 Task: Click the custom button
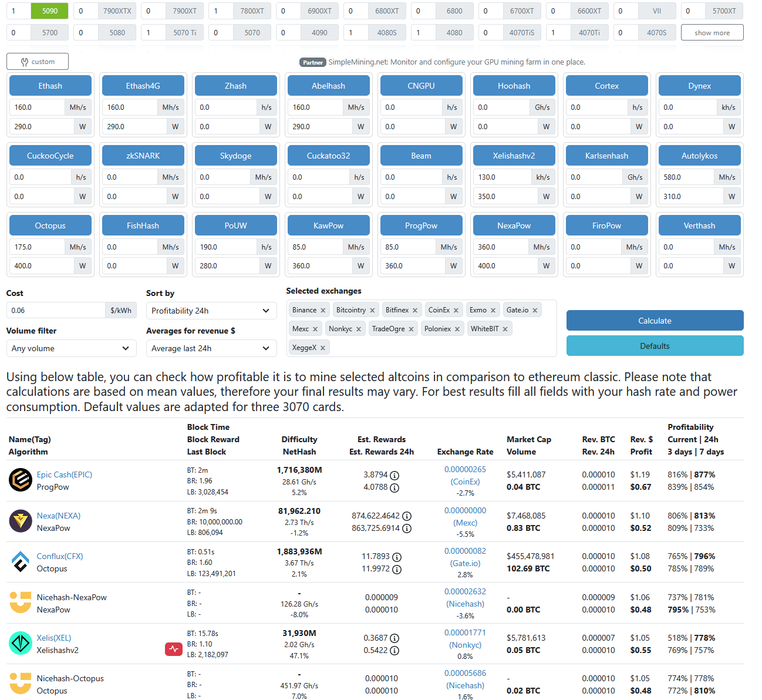coord(38,61)
